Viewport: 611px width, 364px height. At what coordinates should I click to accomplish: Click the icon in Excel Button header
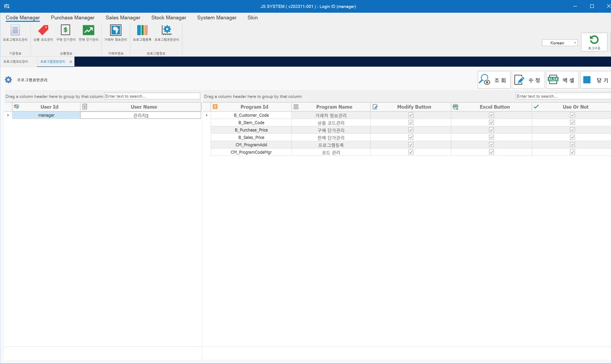[x=455, y=107]
